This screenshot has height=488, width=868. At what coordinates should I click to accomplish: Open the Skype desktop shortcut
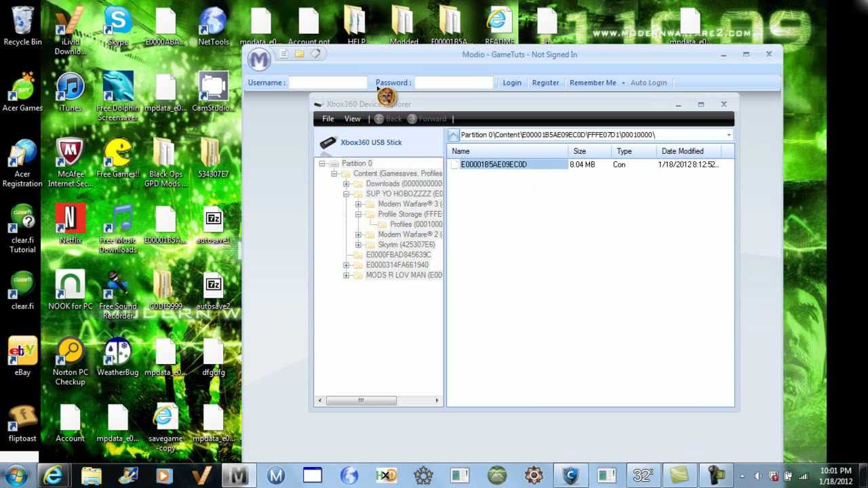pos(118,26)
